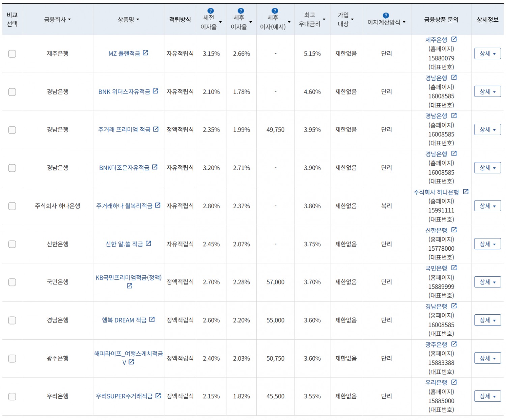Open 해피라이프_여행스케치적금 V product link
The image size is (506, 420).
pos(128,354)
